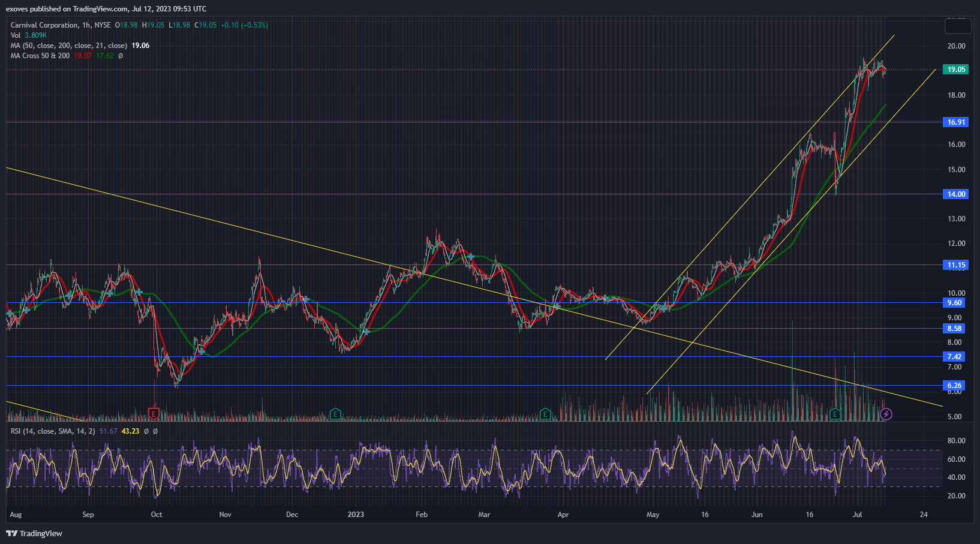Click the RSI 80.00 scale value
Image resolution: width=980 pixels, height=544 pixels.
pyautogui.click(x=956, y=441)
